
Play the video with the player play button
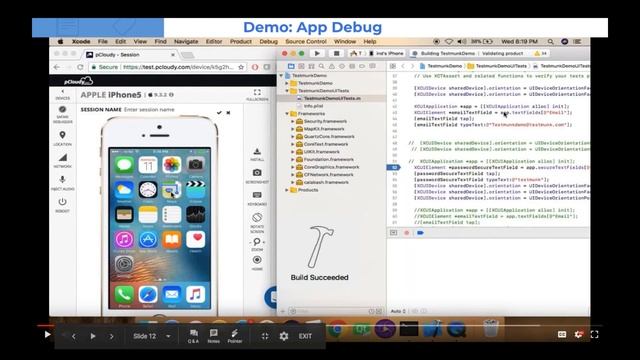pyautogui.click(x=47, y=335)
